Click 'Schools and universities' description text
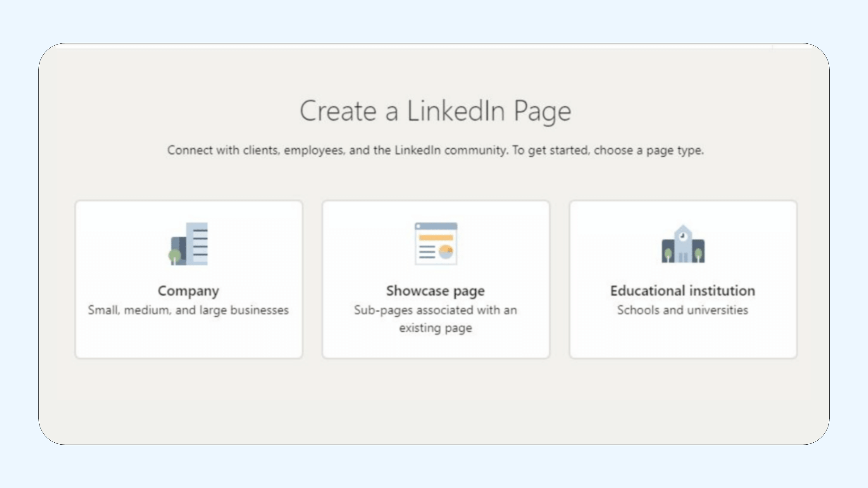The image size is (868, 488). 683,310
